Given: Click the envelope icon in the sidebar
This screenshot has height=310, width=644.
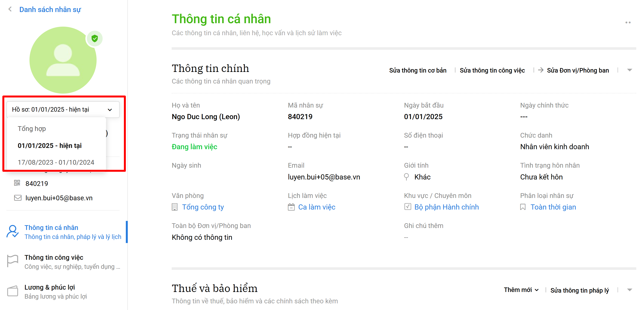Looking at the screenshot, I should (x=17, y=198).
